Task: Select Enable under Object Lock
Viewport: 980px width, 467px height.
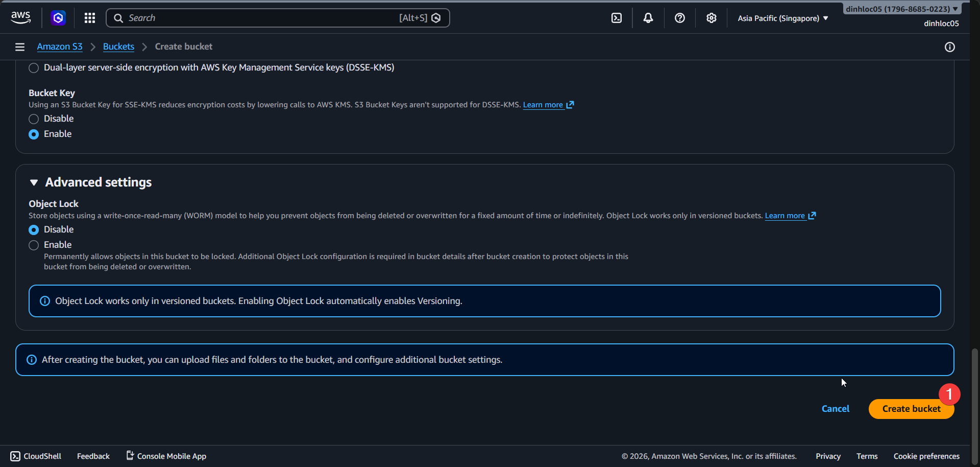Action: 34,245
